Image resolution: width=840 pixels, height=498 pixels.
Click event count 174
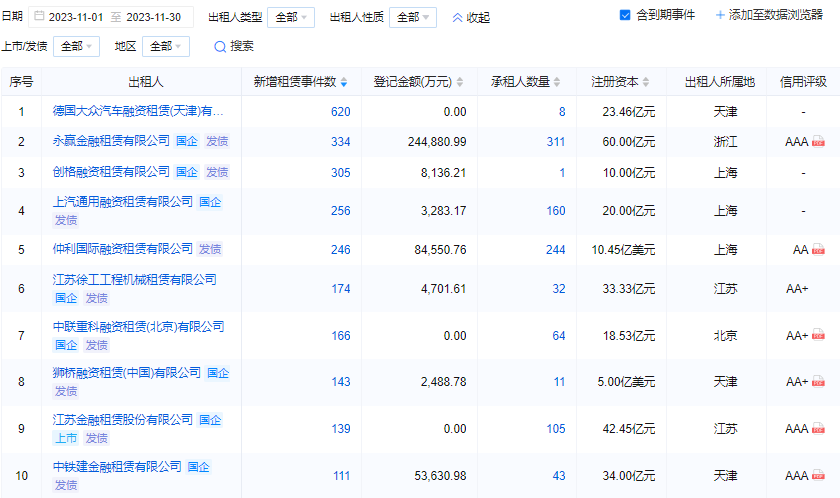coord(341,289)
